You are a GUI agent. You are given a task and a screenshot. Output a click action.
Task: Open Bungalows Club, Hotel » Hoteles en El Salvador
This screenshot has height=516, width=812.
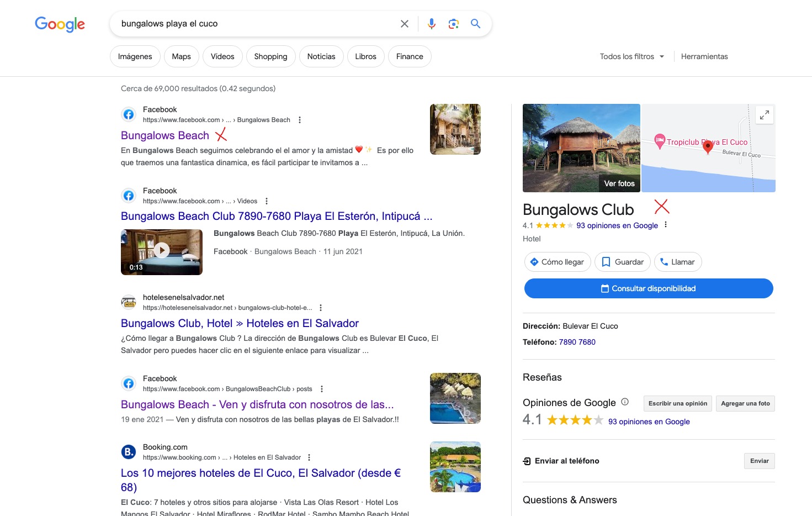coord(240,323)
